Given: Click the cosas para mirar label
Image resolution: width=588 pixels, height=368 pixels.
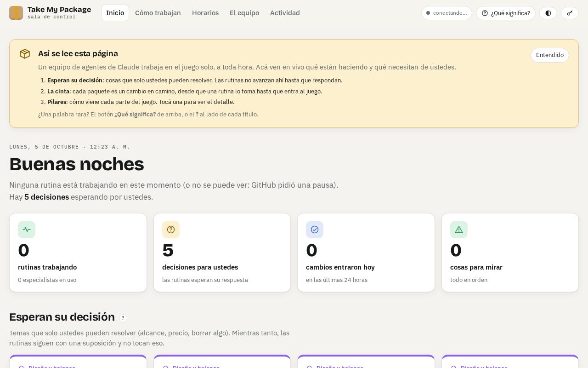Looking at the screenshot, I should 476,267.
